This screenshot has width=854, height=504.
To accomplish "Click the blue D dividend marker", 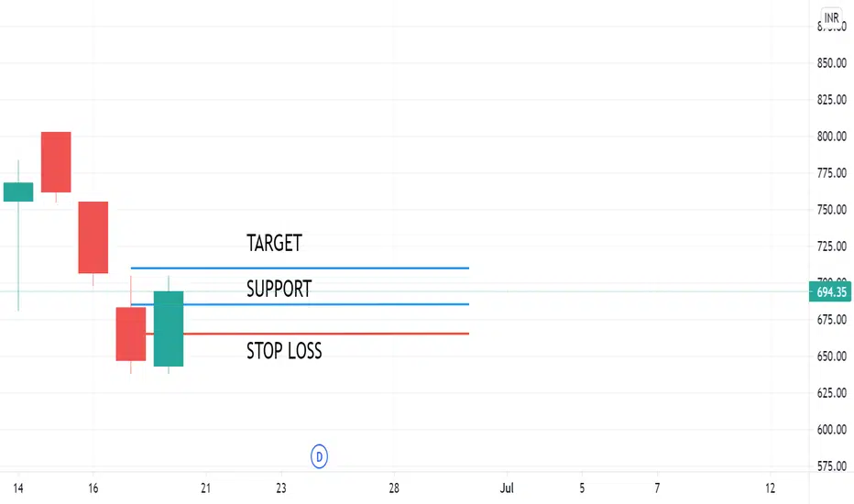I will (x=319, y=456).
